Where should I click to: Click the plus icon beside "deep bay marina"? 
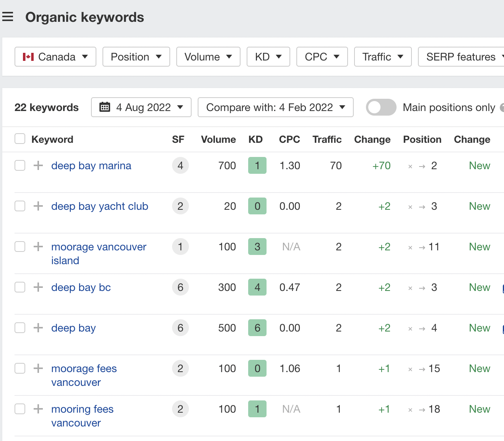[38, 165]
